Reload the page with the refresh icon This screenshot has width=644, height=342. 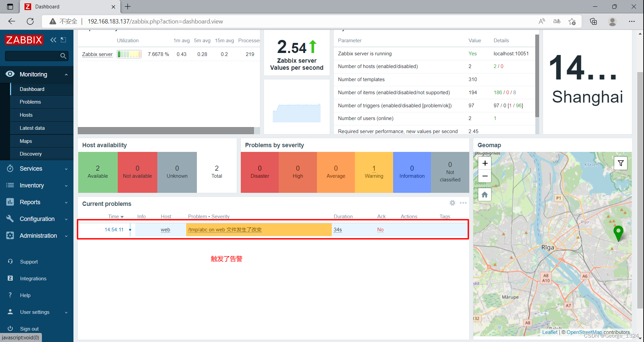click(x=30, y=21)
